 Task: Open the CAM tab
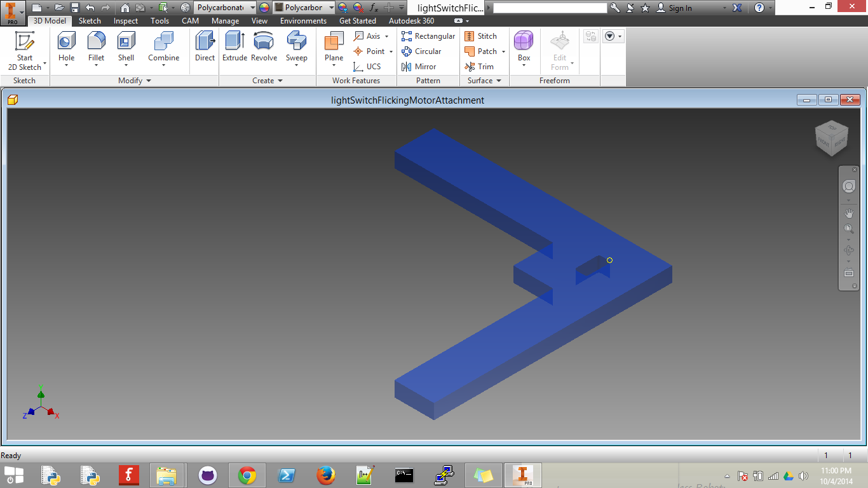pyautogui.click(x=191, y=21)
